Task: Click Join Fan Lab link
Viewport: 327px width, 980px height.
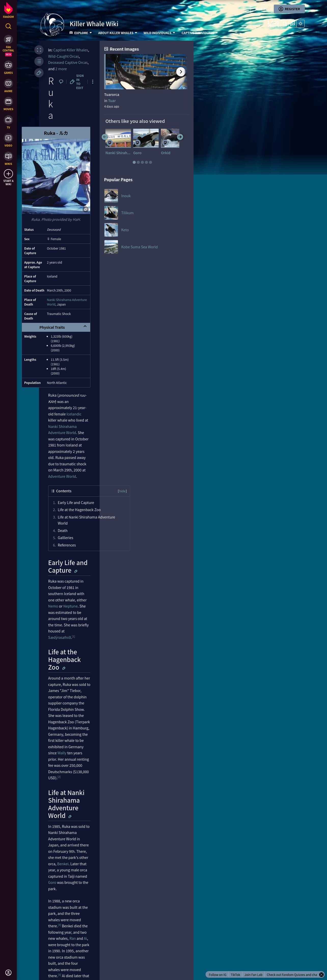Action: tap(253, 975)
